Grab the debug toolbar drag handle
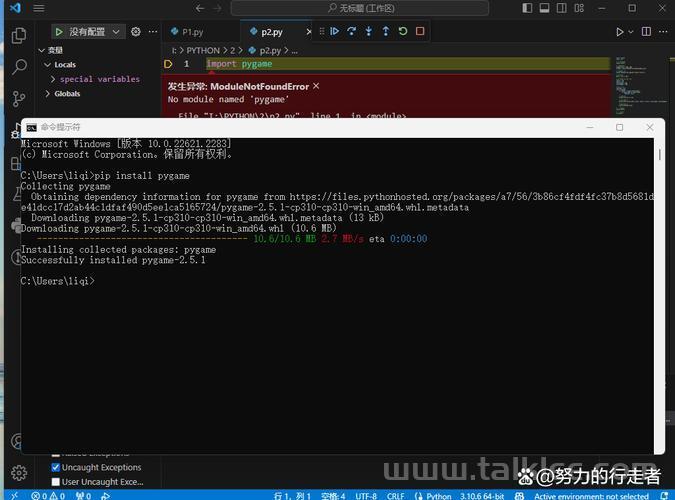 pyautogui.click(x=322, y=31)
